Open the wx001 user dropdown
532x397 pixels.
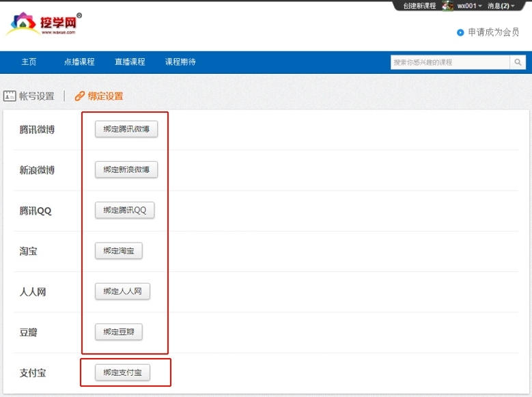469,5
